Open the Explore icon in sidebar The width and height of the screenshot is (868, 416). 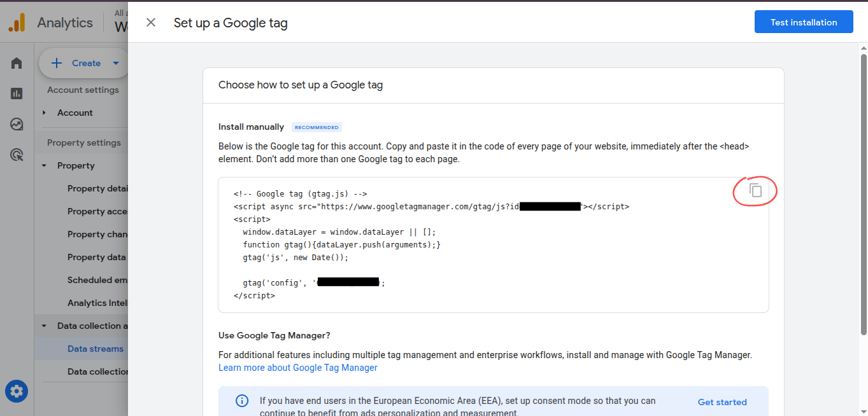click(17, 124)
